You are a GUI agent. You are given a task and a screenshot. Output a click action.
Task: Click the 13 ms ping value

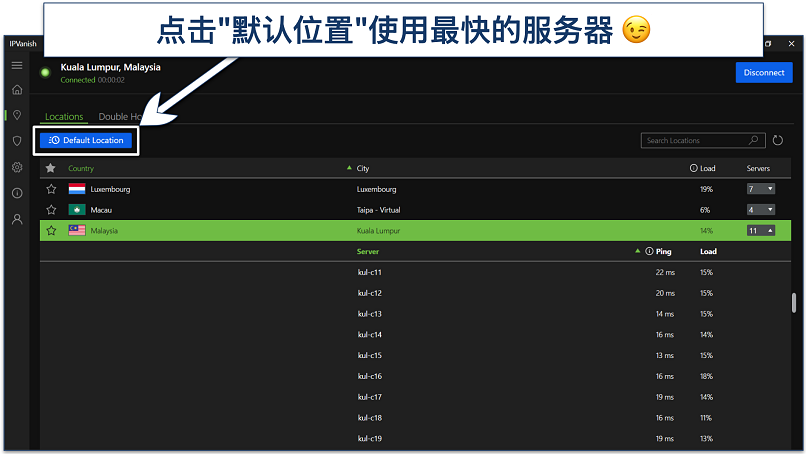pos(665,355)
